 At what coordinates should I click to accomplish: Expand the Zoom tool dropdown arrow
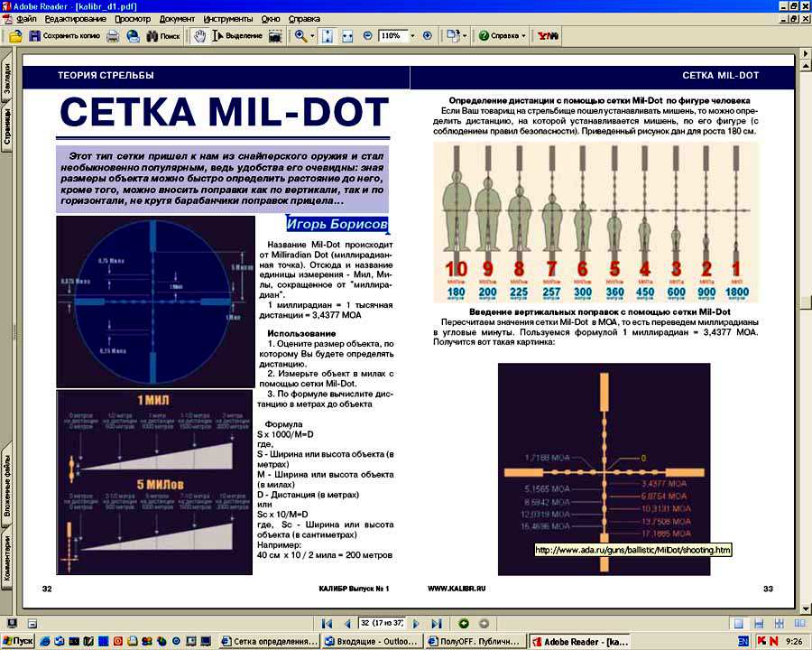pyautogui.click(x=312, y=36)
